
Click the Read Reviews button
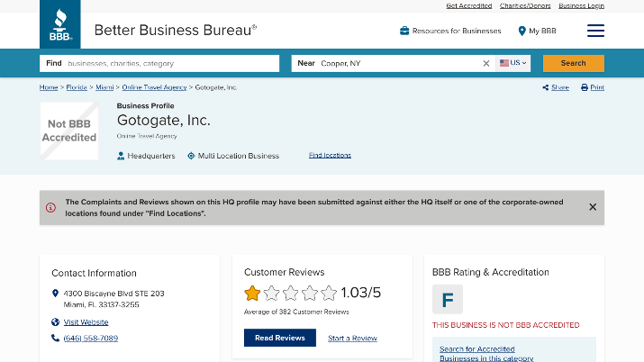point(280,338)
